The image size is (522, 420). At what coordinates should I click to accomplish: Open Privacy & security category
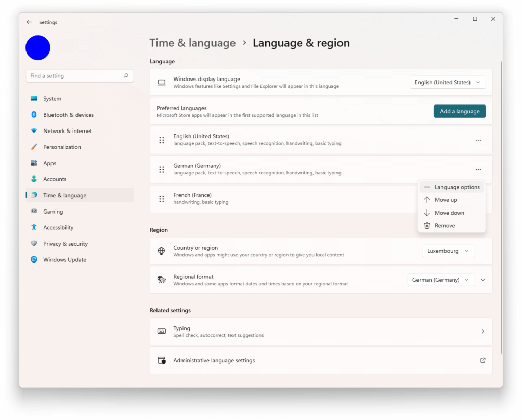(x=80, y=243)
